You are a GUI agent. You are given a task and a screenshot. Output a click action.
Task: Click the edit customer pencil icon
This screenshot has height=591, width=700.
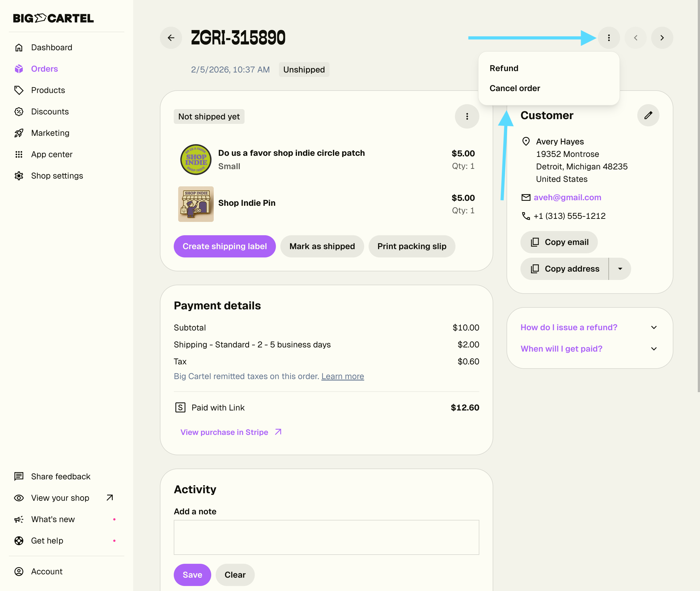point(648,115)
